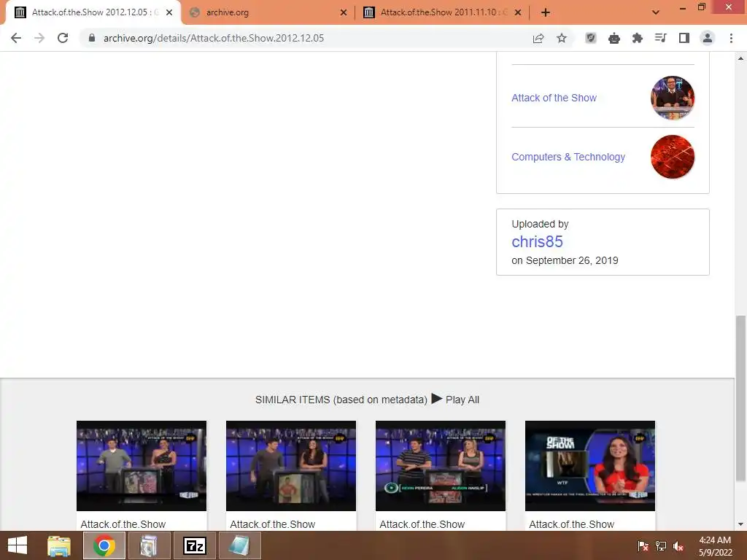
Task: Close the archive.org tab
Action: point(344,12)
